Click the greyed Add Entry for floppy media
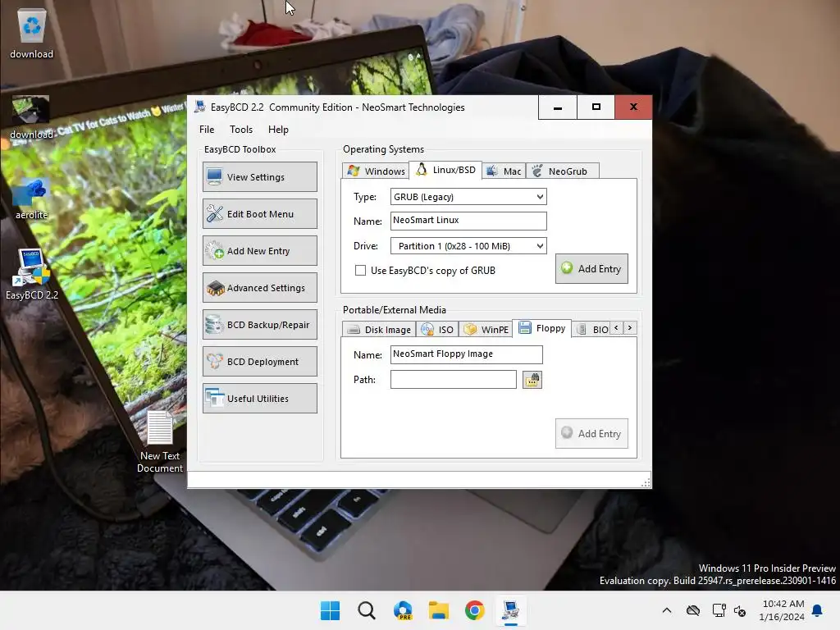 click(591, 433)
